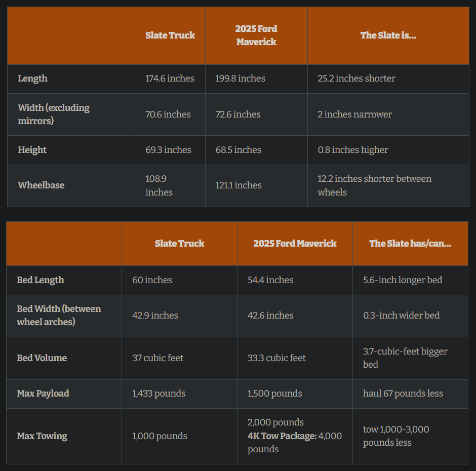
Task: Click the 174.6 inches cell
Action: (170, 78)
